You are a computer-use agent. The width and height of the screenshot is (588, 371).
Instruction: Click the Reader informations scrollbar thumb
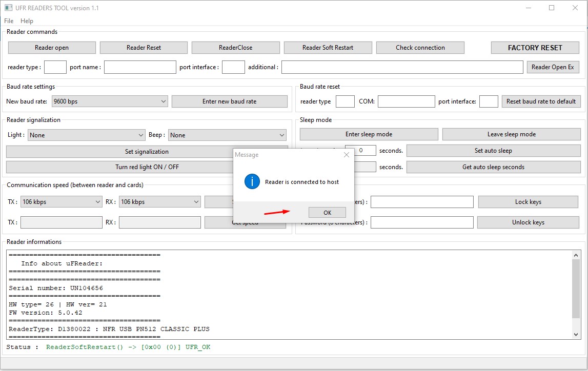point(576,288)
